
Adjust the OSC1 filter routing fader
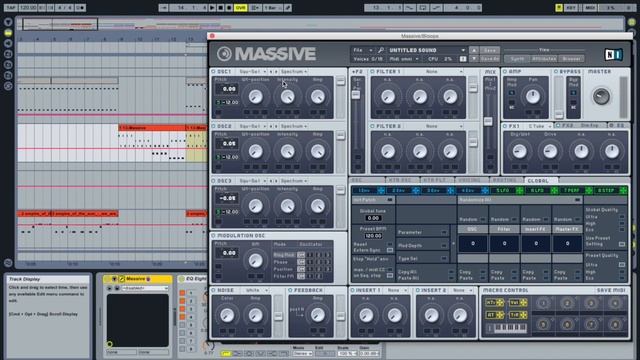coord(340,82)
